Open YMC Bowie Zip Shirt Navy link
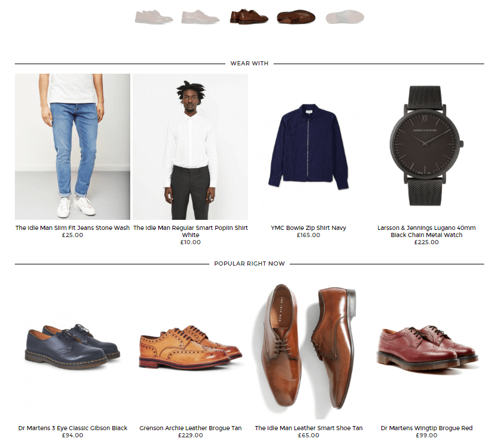The height and width of the screenshot is (448, 502). (308, 228)
